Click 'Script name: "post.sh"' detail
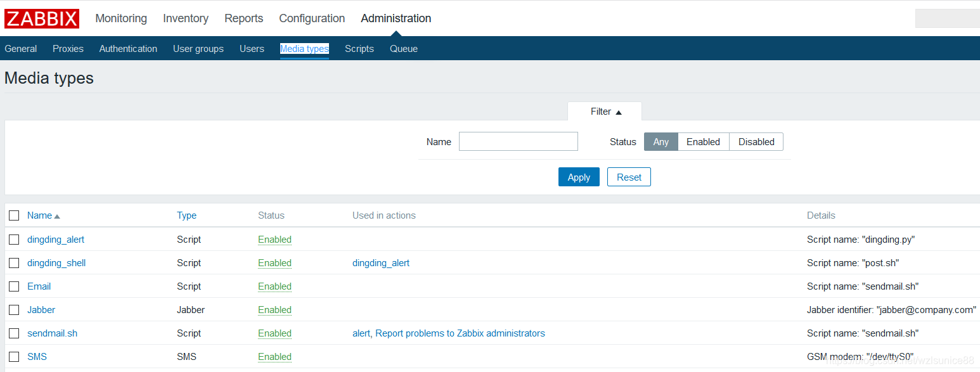This screenshot has width=980, height=372. coord(853,263)
